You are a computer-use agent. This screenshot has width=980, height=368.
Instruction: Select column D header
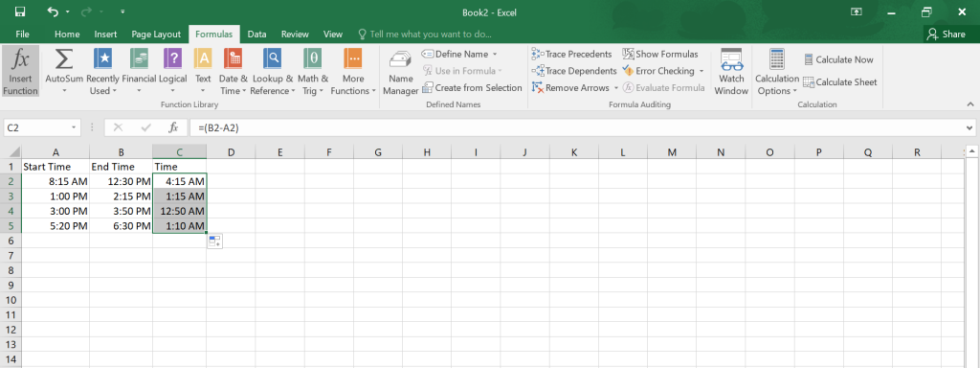231,152
